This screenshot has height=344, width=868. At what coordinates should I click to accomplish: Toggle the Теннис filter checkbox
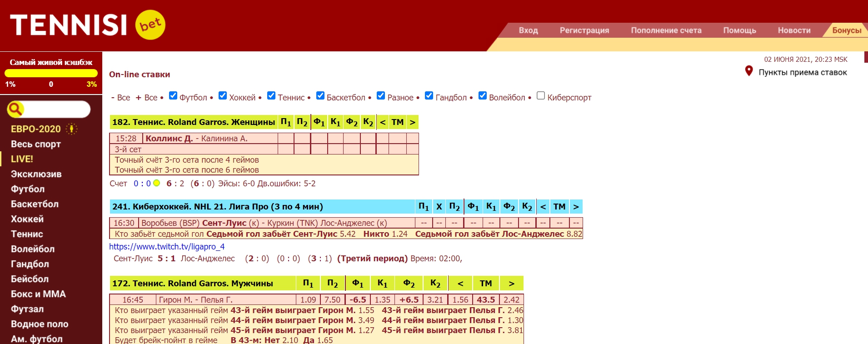(x=271, y=95)
